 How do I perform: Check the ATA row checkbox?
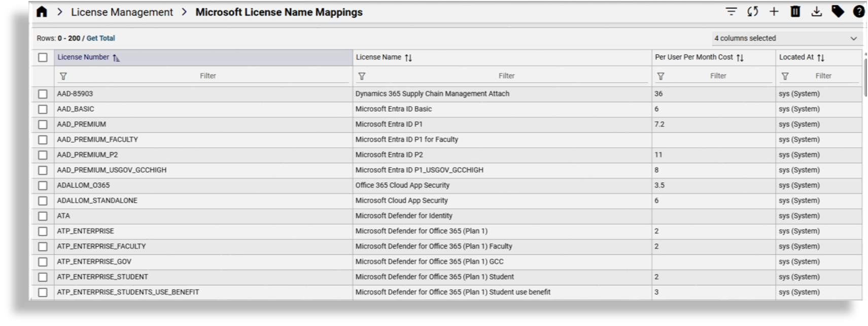[43, 216]
